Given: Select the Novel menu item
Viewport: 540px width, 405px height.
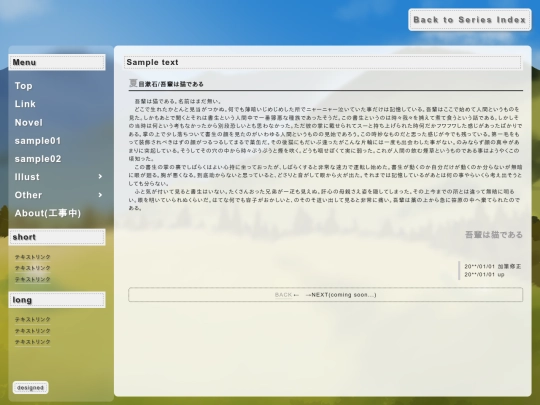Looking at the screenshot, I should point(29,123).
